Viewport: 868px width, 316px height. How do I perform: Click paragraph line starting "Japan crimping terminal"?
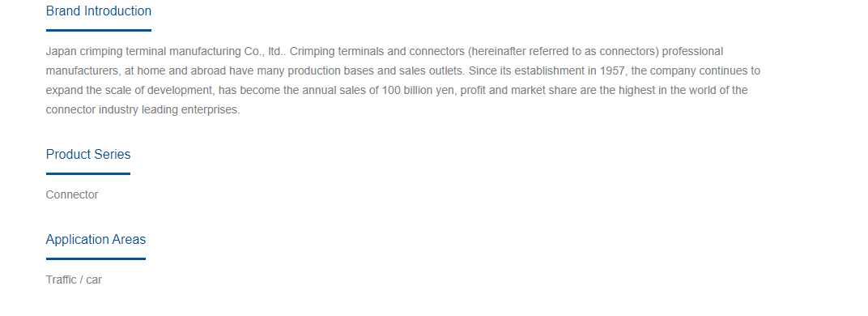pos(384,52)
